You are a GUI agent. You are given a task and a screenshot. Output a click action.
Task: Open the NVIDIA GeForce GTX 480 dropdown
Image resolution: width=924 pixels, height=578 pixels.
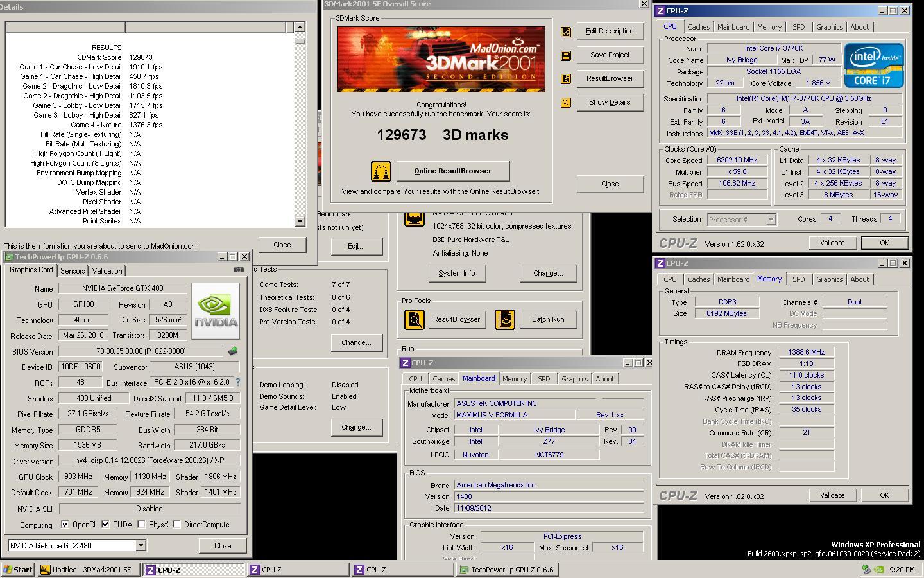point(141,546)
